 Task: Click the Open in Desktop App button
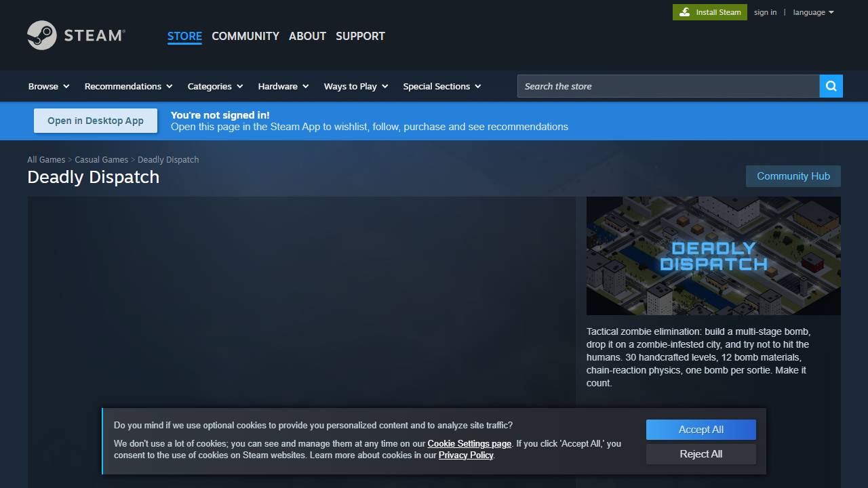96,121
